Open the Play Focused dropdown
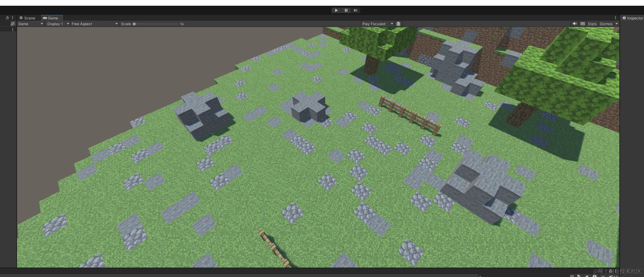This screenshot has width=644, height=277. click(377, 24)
